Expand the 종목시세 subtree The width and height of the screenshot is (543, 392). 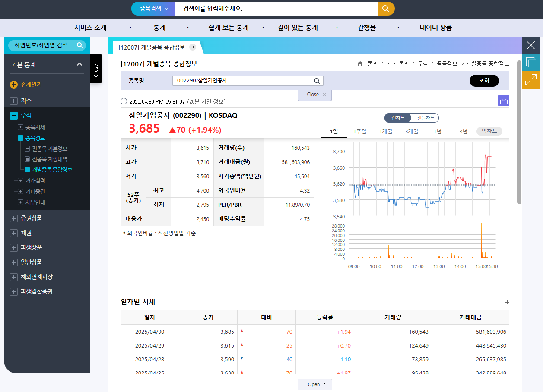point(20,127)
